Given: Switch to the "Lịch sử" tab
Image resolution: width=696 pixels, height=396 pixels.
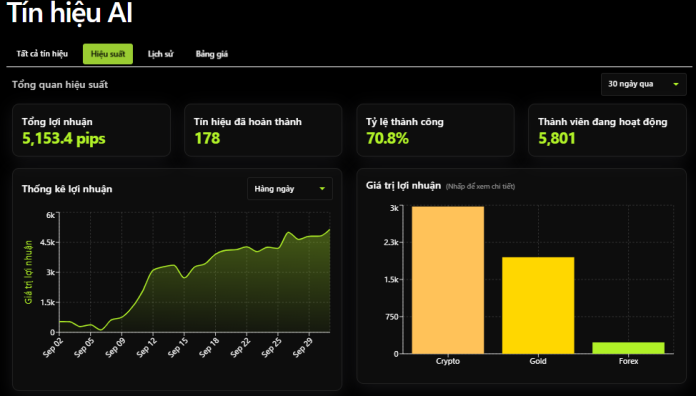Looking at the screenshot, I should 160,54.
